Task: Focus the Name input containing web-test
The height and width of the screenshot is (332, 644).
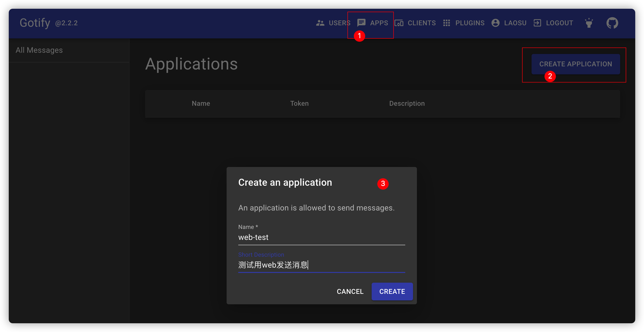Action: [321, 237]
